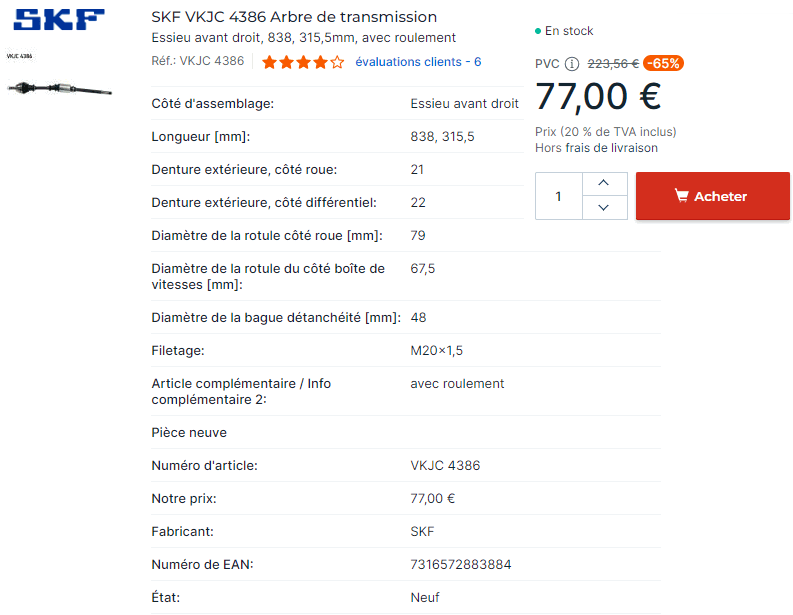
Task: Click the orange star rating
Action: coord(302,62)
